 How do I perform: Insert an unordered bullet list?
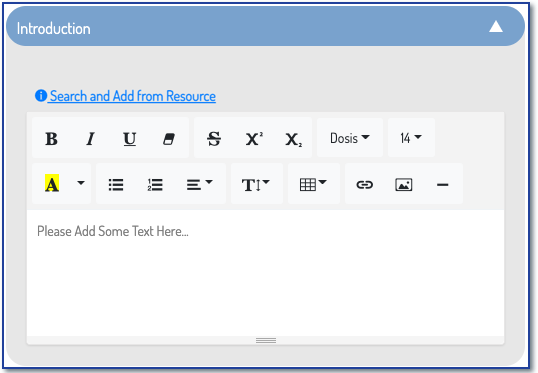116,185
